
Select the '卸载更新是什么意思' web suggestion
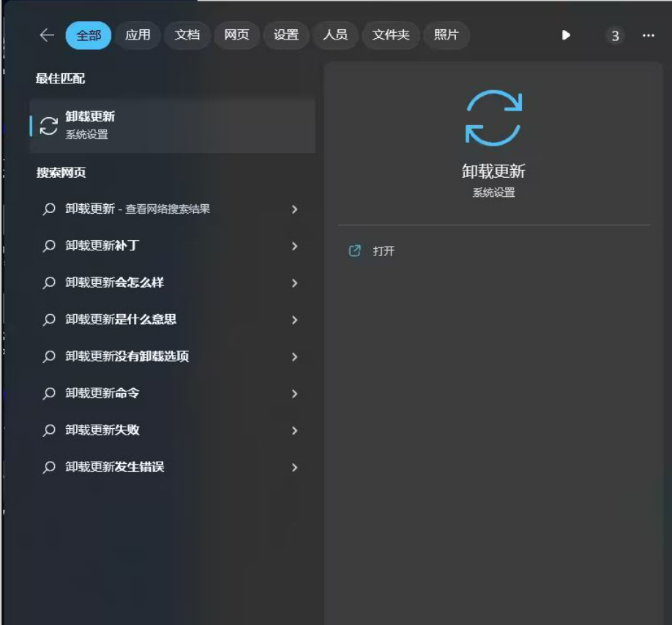pyautogui.click(x=146, y=320)
